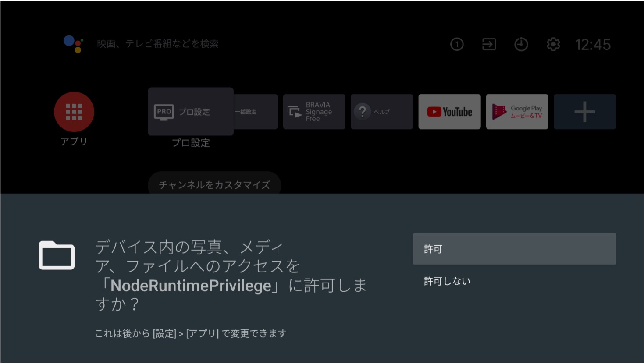The width and height of the screenshot is (644, 364).
Task: Open the BRAVIA Signage Free tile
Action: click(314, 112)
